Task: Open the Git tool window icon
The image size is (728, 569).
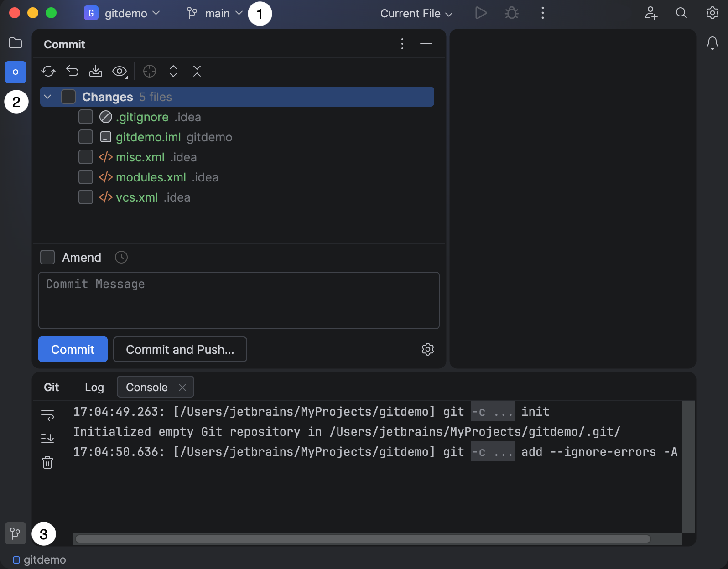Action: 16,533
